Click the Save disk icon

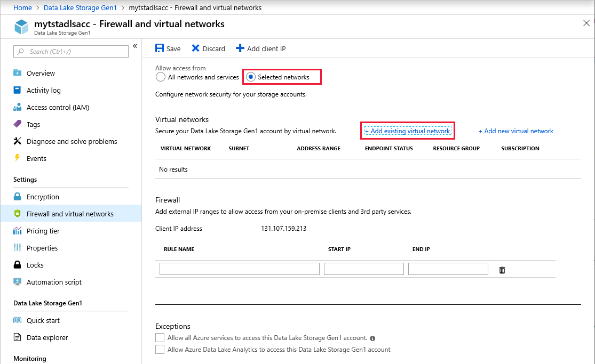(160, 48)
